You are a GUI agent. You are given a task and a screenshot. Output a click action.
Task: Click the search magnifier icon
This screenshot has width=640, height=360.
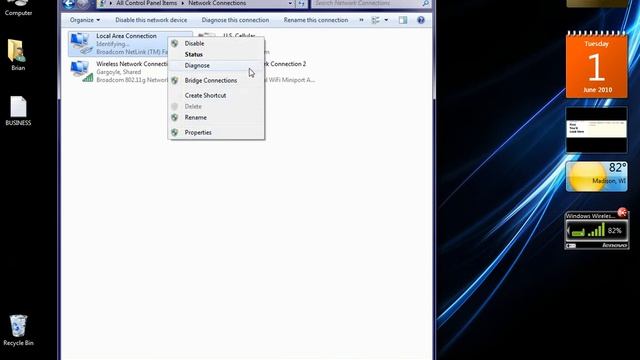(425, 4)
